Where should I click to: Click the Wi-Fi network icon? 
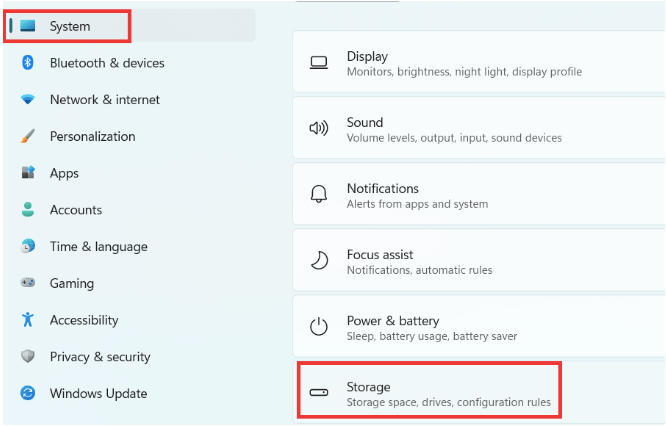(x=28, y=100)
